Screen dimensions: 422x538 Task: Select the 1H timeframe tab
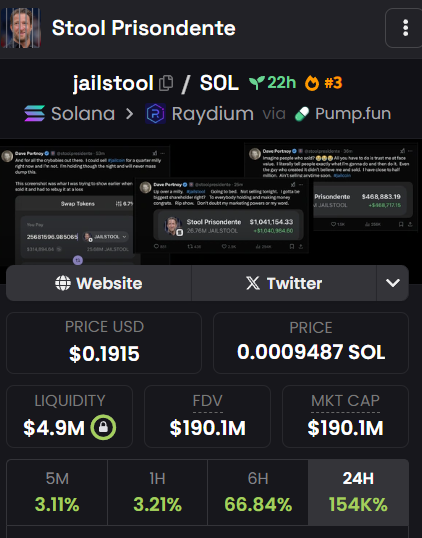coord(157,492)
